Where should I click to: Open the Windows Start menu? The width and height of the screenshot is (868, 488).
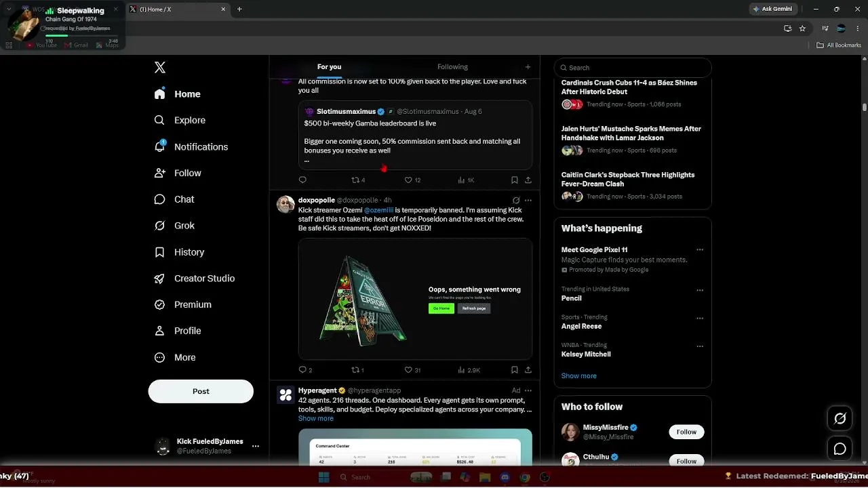click(x=324, y=477)
